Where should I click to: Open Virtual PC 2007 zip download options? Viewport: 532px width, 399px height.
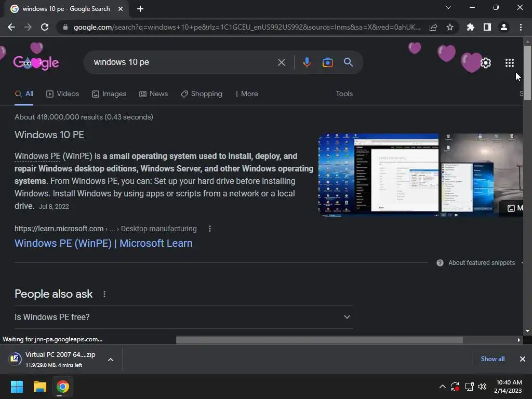(x=111, y=360)
